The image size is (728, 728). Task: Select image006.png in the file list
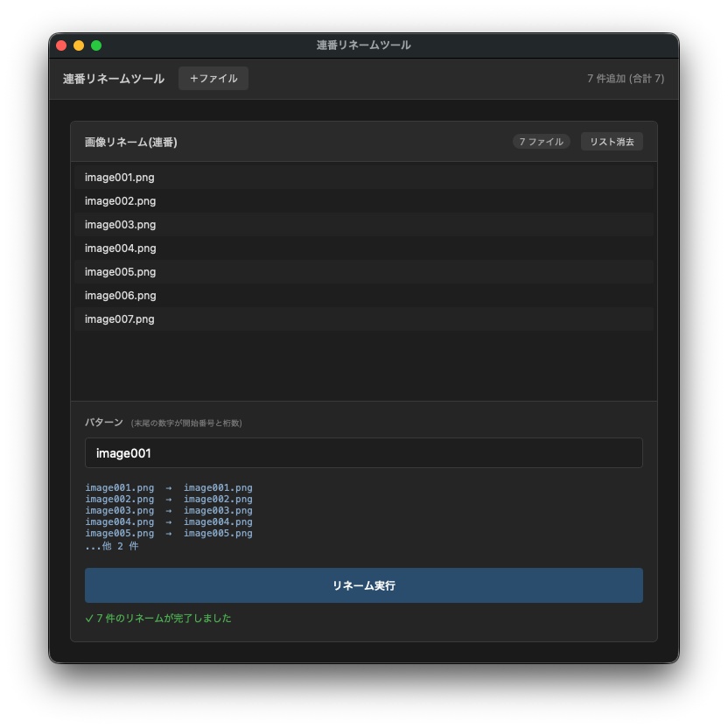[x=363, y=296]
